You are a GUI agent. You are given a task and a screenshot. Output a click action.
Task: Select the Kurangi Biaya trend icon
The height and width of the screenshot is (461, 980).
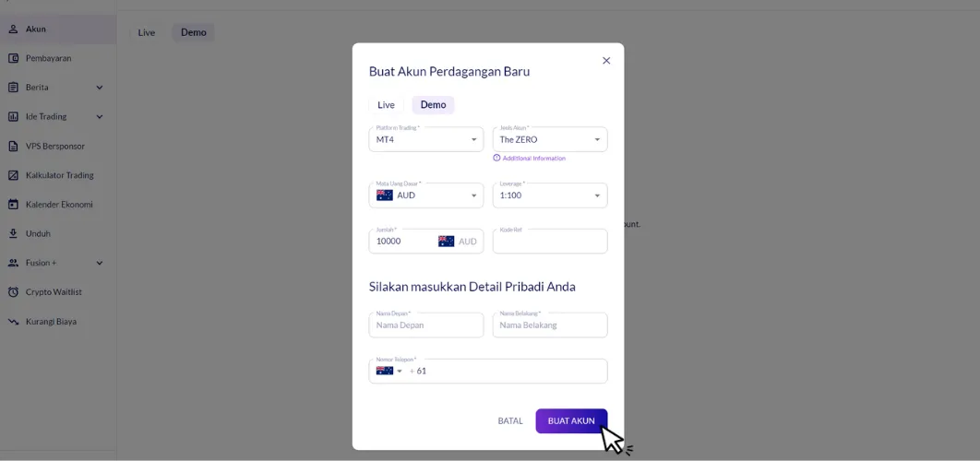tap(13, 322)
